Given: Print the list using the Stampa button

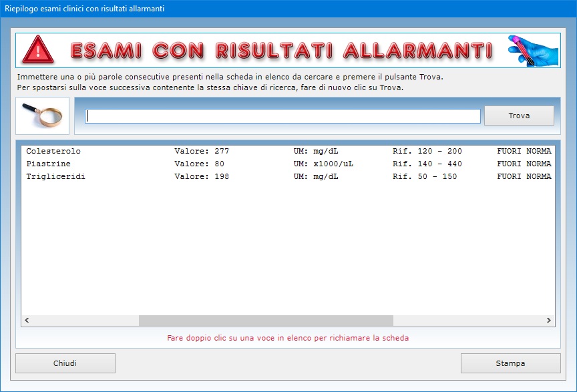Looking at the screenshot, I should [510, 363].
